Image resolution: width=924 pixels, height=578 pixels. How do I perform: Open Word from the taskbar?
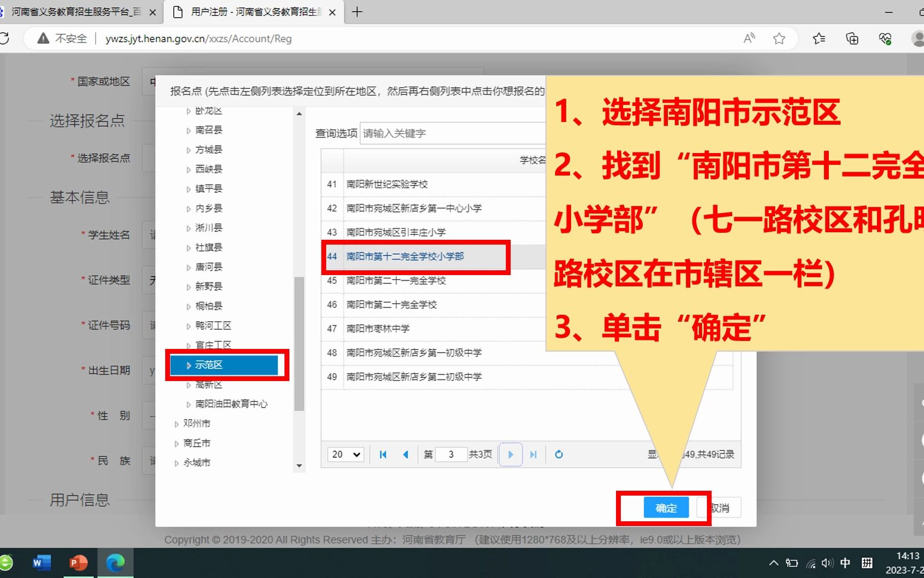click(42, 563)
